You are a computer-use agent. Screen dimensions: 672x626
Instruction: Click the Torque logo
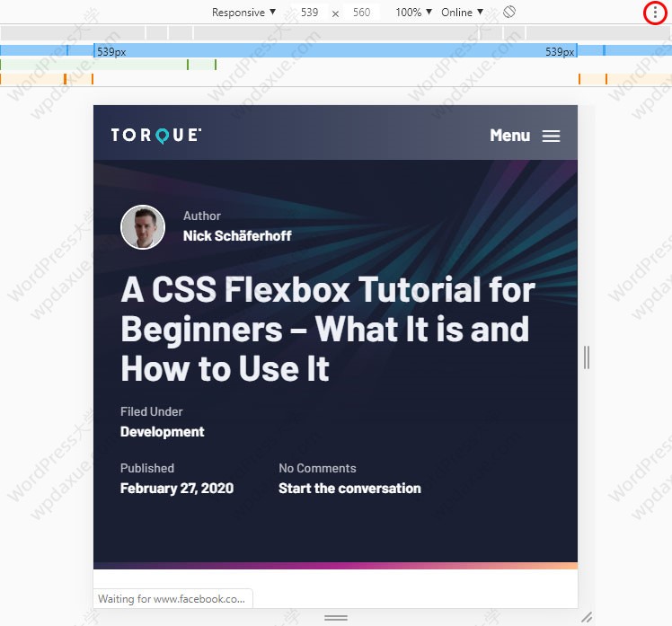[156, 136]
